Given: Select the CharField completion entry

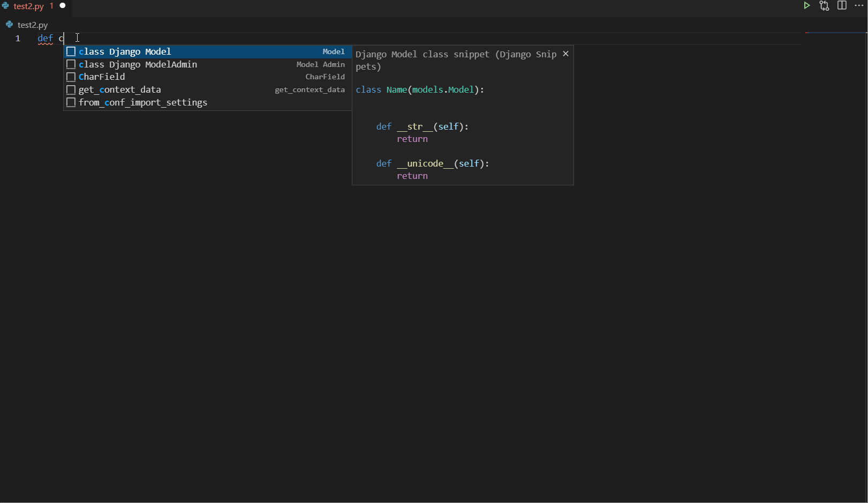Looking at the screenshot, I should [x=101, y=77].
